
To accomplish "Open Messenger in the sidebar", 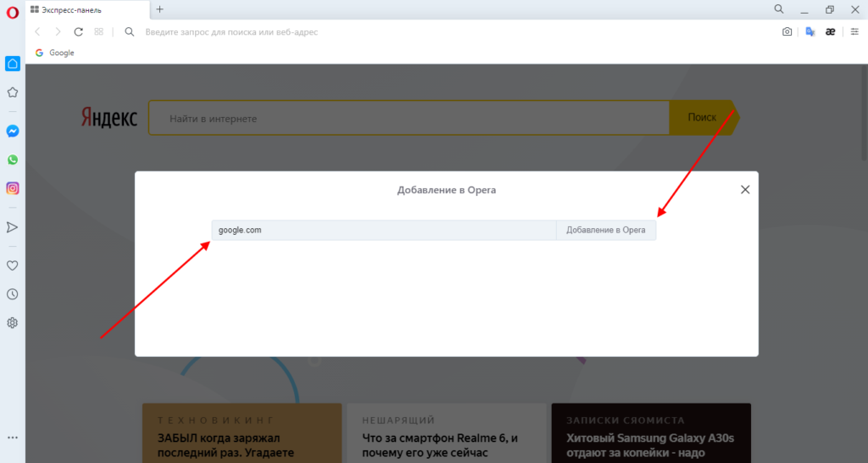I will (x=13, y=131).
